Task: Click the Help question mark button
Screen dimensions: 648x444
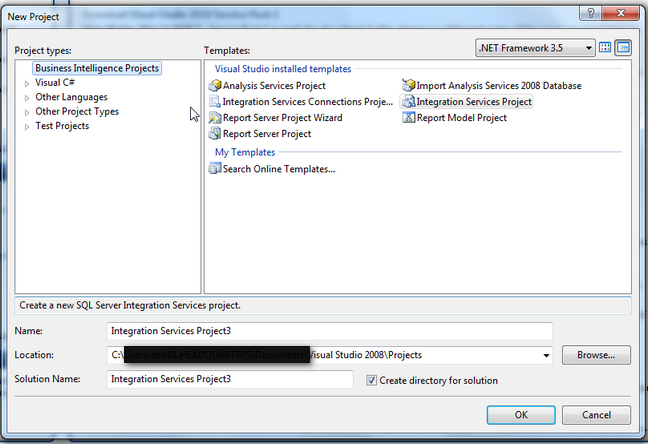Action: 591,13
